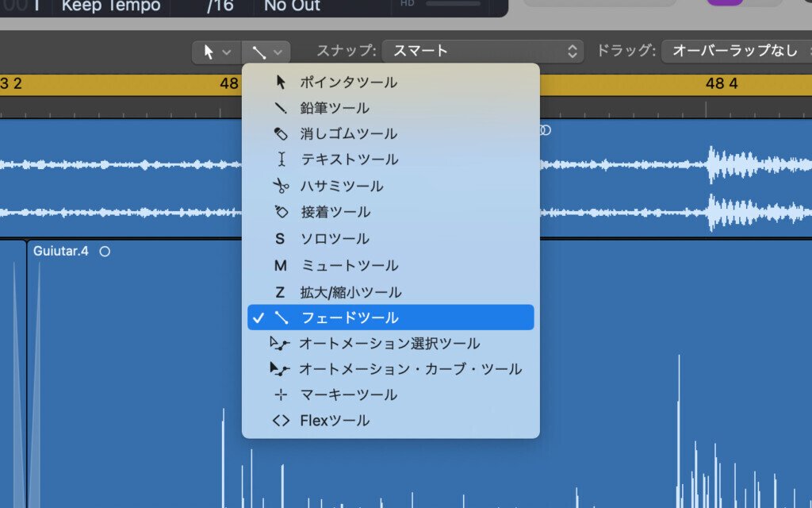The image size is (812, 508).
Task: Choose ポインタツール menu entry
Action: [x=390, y=82]
